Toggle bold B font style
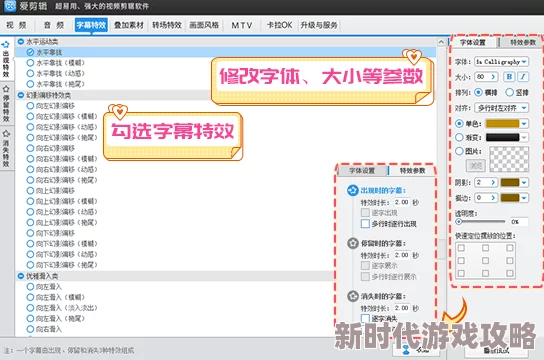The width and height of the screenshot is (544, 360). 509,77
